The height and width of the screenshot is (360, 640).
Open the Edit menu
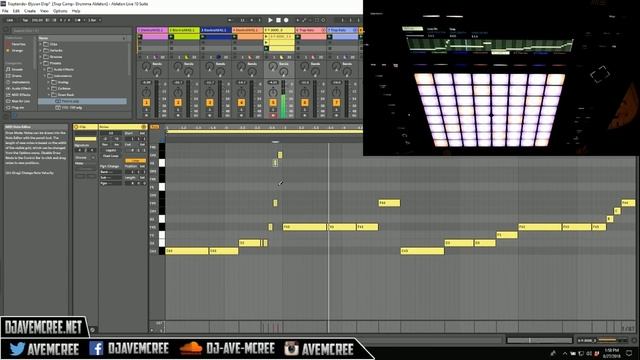point(16,11)
